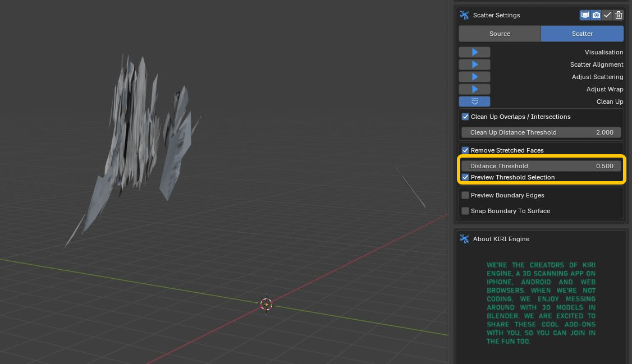Viewport: 632px width, 364px height.
Task: Expand the Adjust Wrap section
Action: [474, 89]
